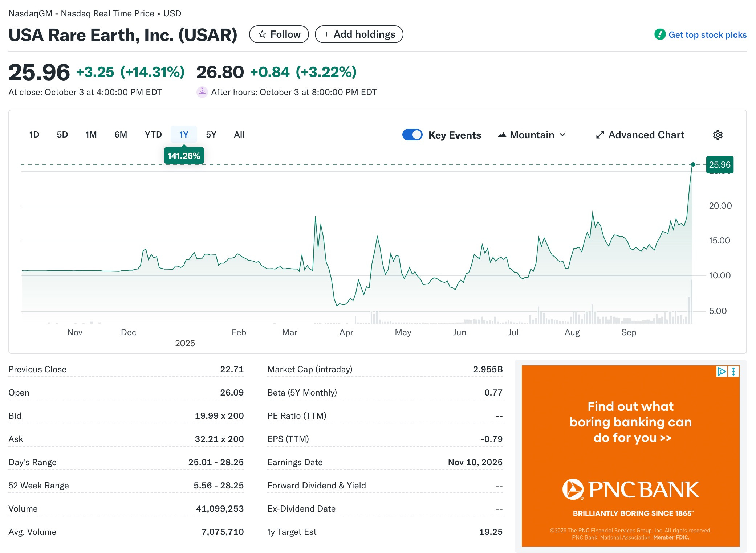The width and height of the screenshot is (756, 553).
Task: Switch chart to 5Y range
Action: (x=211, y=135)
